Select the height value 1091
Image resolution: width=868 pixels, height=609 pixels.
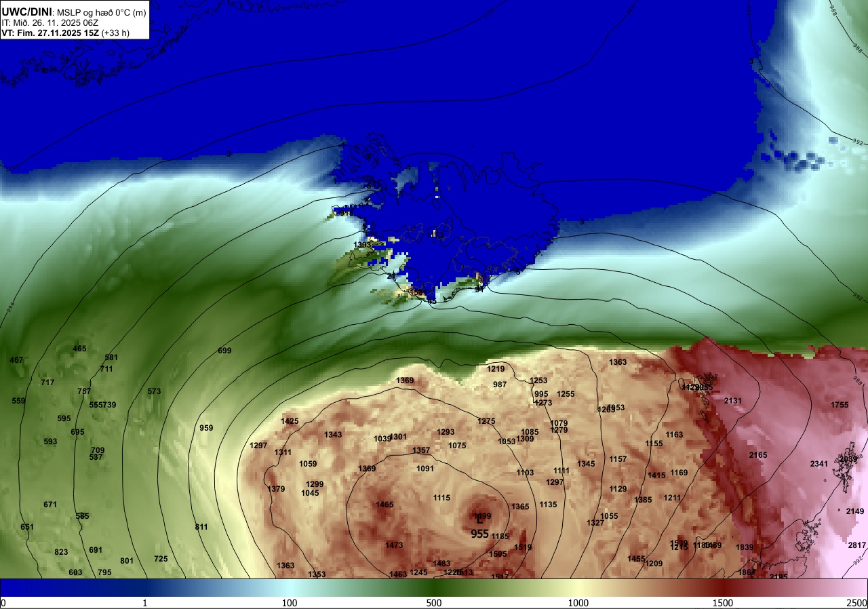pyautogui.click(x=425, y=469)
